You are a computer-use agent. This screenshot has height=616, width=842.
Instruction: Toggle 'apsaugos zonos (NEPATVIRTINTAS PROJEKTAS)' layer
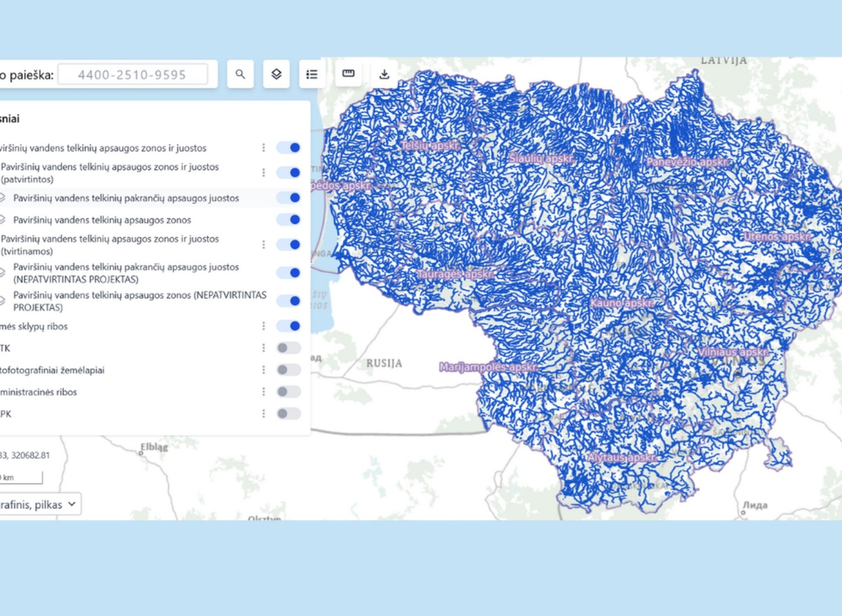(x=288, y=300)
